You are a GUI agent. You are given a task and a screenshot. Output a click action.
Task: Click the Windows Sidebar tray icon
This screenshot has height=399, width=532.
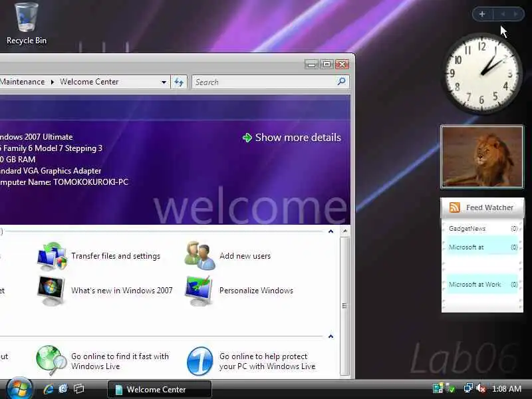click(x=438, y=388)
